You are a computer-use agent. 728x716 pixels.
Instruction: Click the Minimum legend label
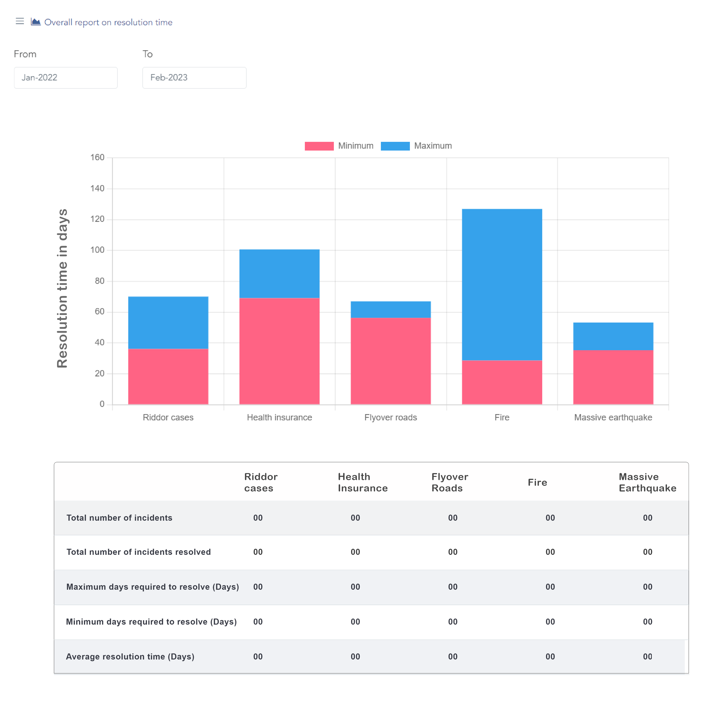pos(355,146)
